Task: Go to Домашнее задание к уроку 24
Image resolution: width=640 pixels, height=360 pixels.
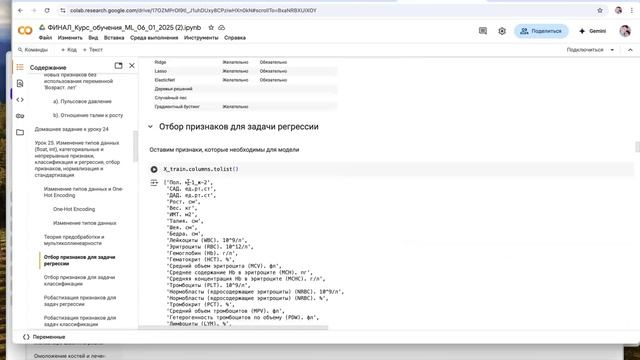Action: 71,129
